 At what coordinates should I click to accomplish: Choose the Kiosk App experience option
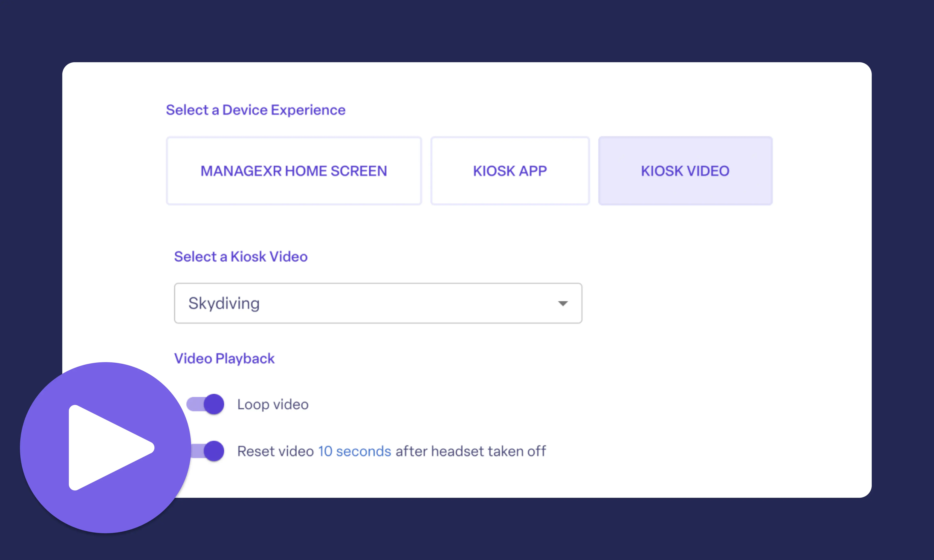[x=510, y=171]
